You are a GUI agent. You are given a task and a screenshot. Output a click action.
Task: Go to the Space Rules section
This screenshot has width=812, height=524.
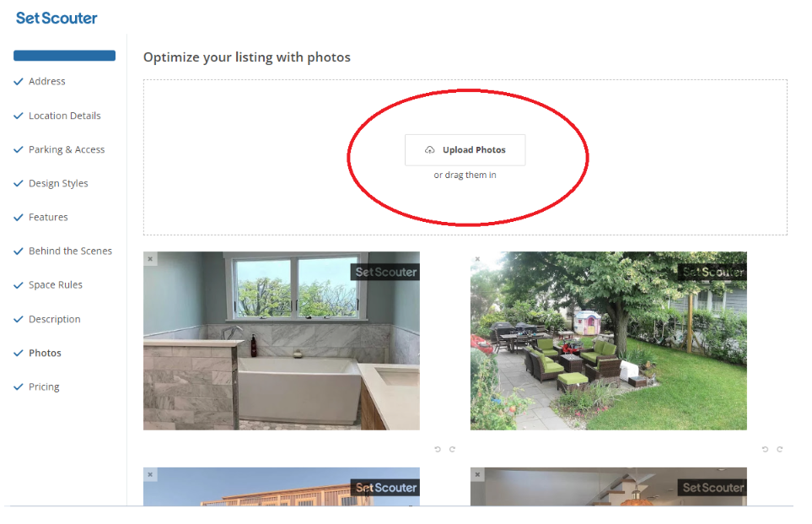tap(56, 285)
